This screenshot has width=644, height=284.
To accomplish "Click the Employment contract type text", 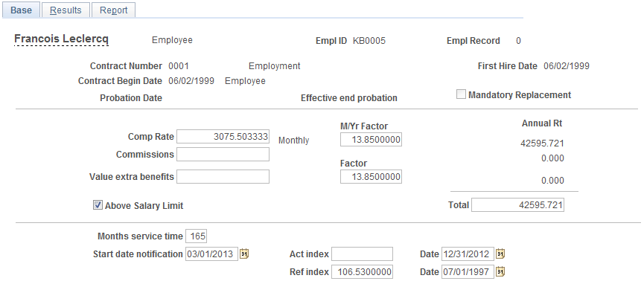I will [x=275, y=66].
